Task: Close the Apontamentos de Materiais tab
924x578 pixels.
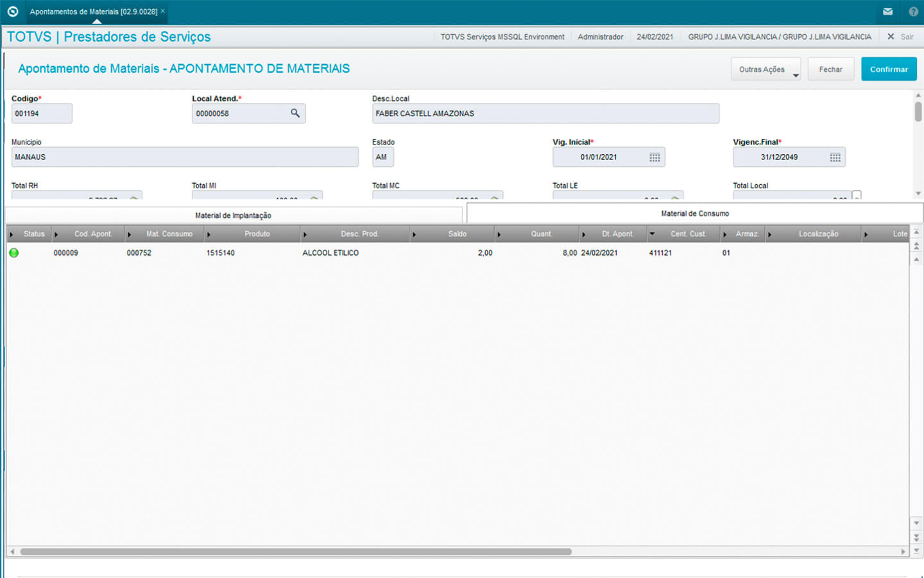Action: click(163, 11)
